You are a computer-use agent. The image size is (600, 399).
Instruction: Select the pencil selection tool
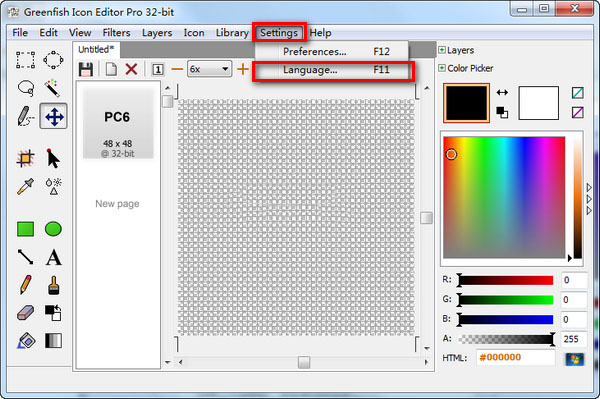pyautogui.click(x=25, y=116)
